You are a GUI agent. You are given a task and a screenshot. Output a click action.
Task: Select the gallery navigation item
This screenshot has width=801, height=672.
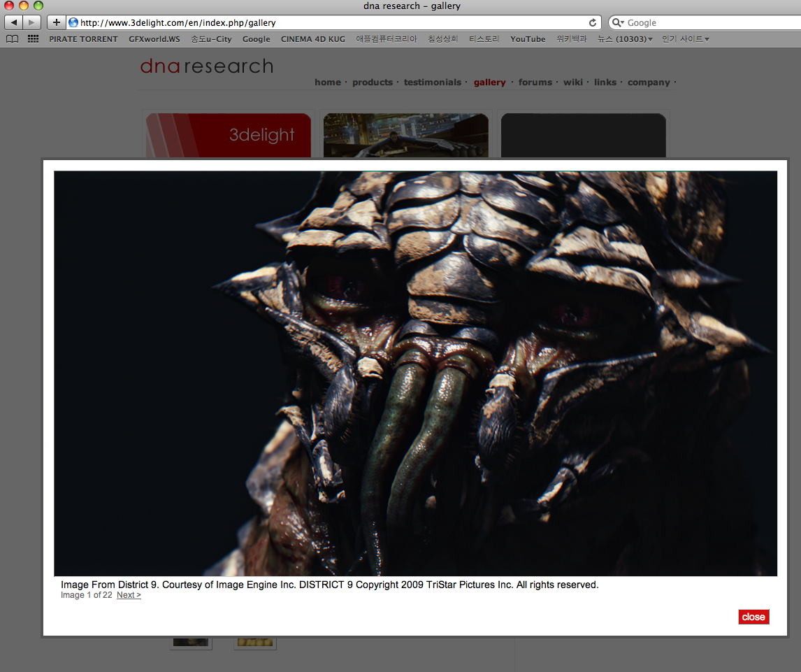click(489, 83)
